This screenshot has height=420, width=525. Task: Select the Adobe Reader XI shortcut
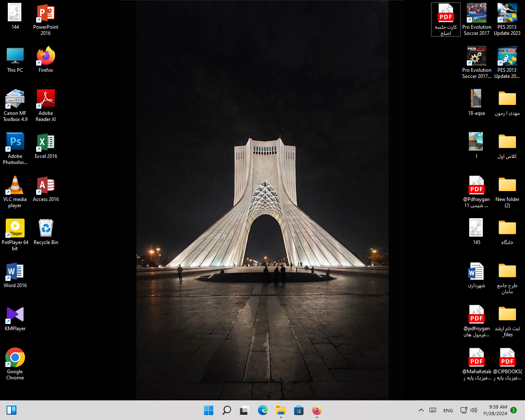point(46,105)
